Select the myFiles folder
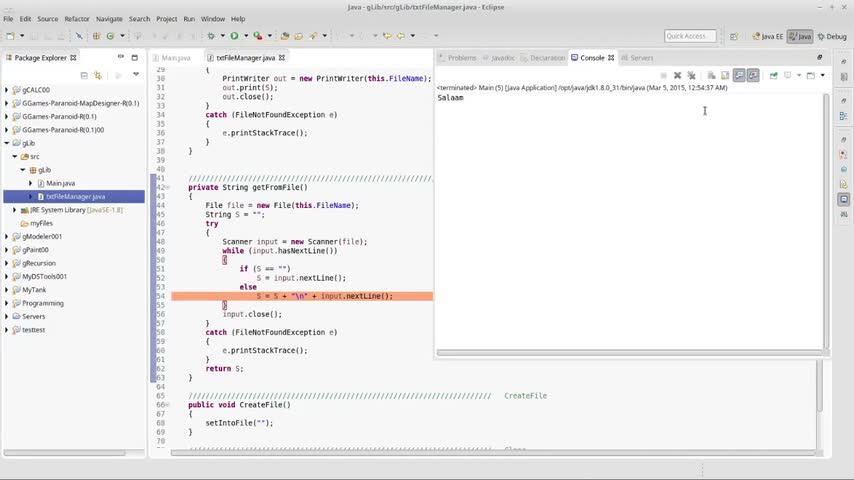The width and height of the screenshot is (854, 480). tap(41, 223)
